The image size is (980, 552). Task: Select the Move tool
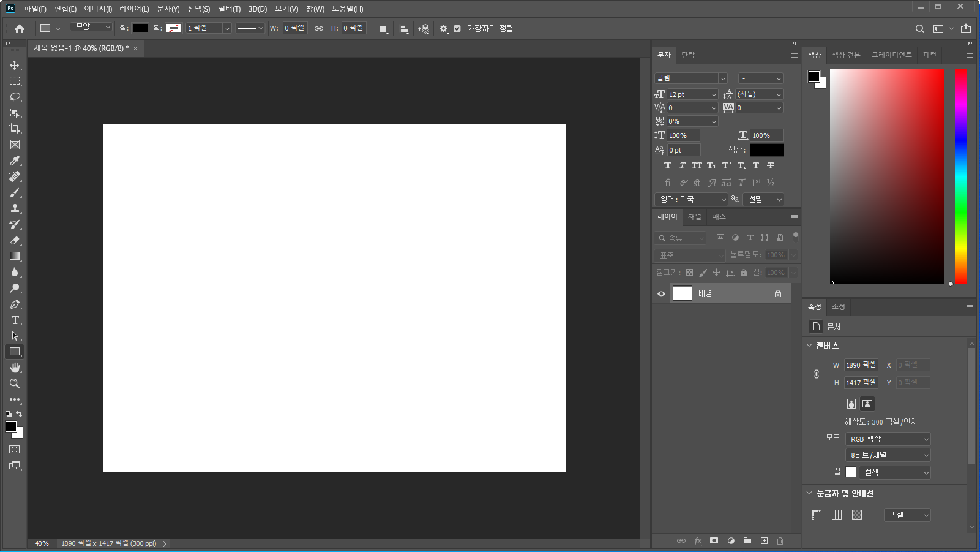pos(15,65)
